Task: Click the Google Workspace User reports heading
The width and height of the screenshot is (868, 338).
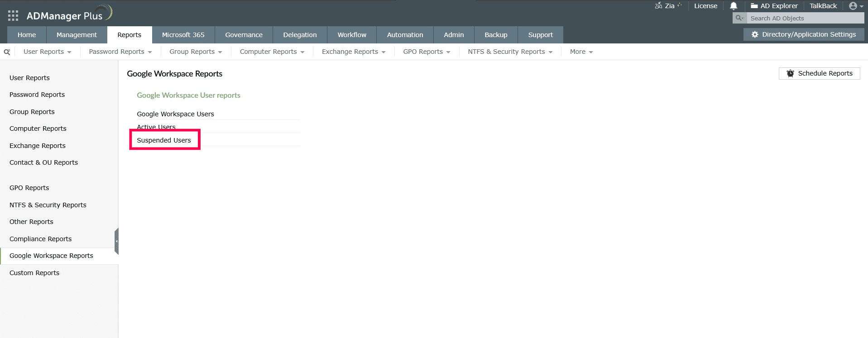Action: tap(188, 95)
